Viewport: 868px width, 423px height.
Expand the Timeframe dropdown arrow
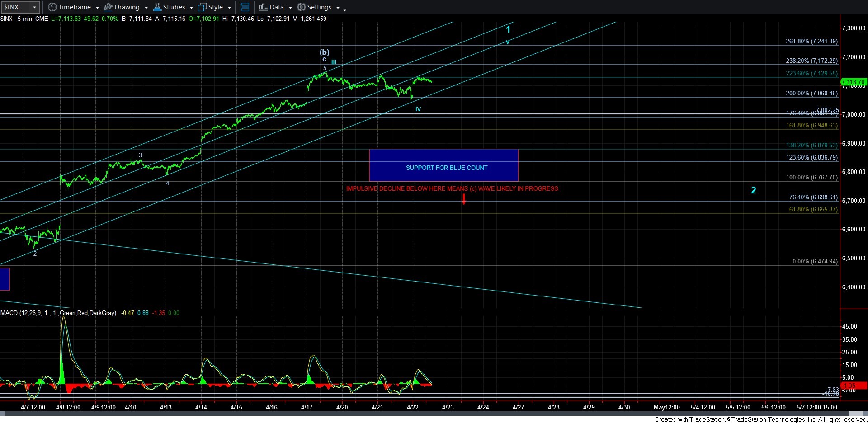click(97, 8)
